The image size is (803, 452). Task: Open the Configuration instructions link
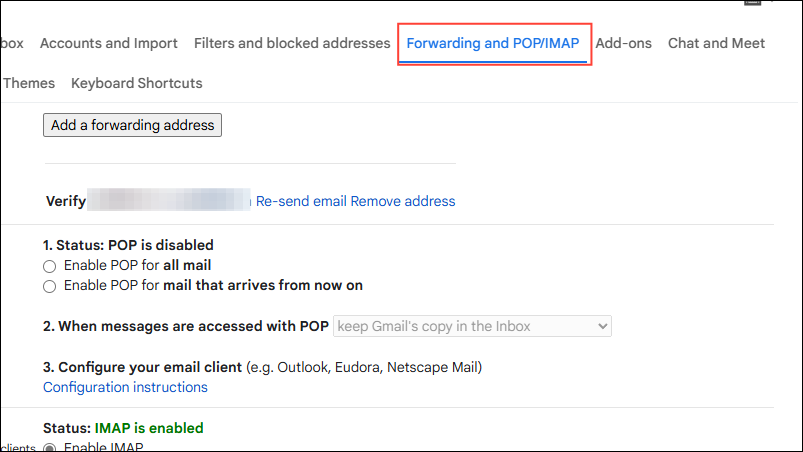[x=125, y=387]
